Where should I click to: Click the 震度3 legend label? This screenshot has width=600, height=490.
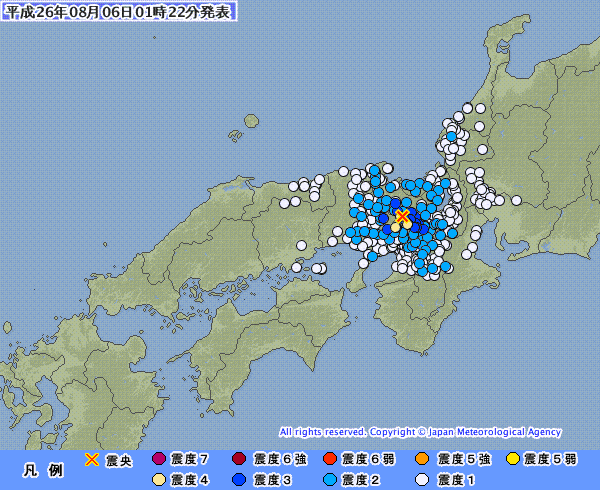[272, 480]
